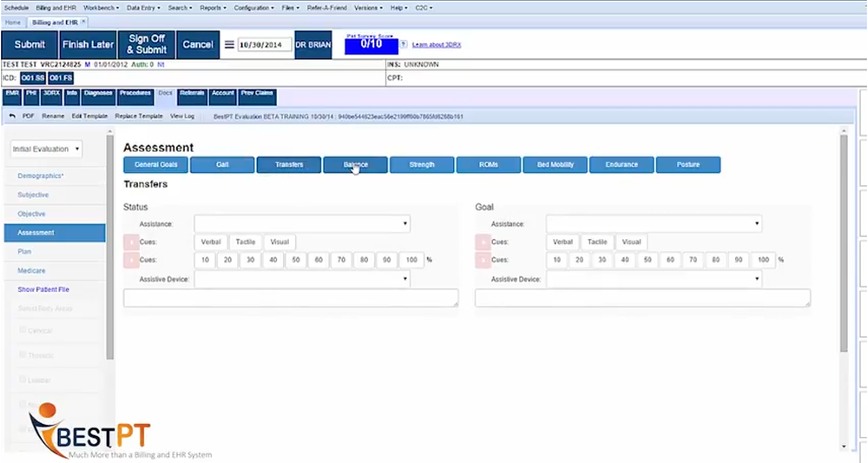Click the visit date field 10/30/2014
868x463 pixels.
pyautogui.click(x=265, y=45)
